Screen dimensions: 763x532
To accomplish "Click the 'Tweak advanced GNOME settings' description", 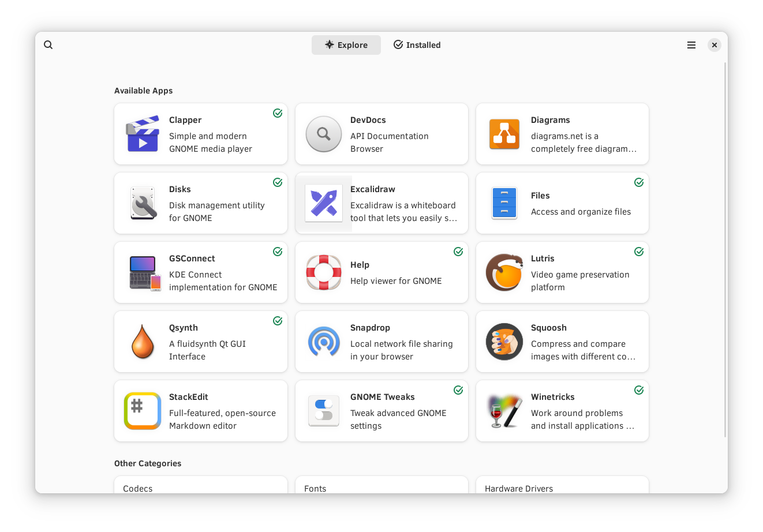I will pyautogui.click(x=398, y=419).
